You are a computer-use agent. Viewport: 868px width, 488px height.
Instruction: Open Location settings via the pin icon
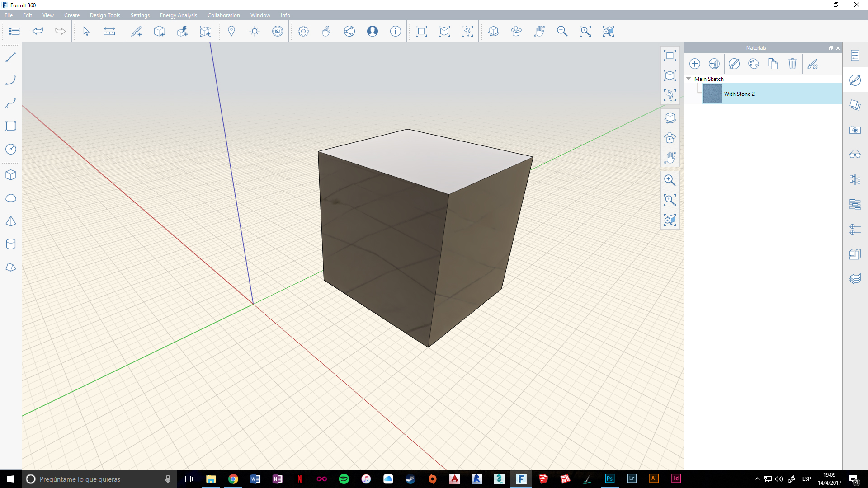(232, 31)
